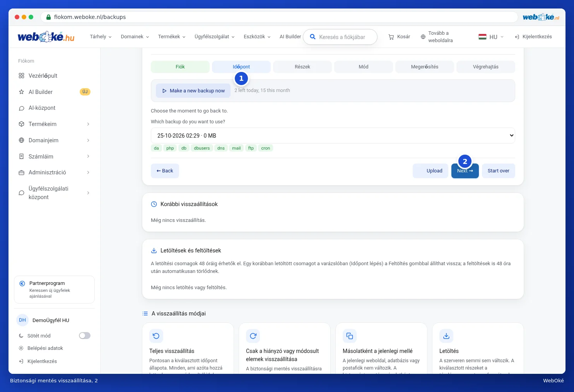Expand the HU language selector
Image resolution: width=574 pixels, height=392 pixels.
pyautogui.click(x=491, y=37)
